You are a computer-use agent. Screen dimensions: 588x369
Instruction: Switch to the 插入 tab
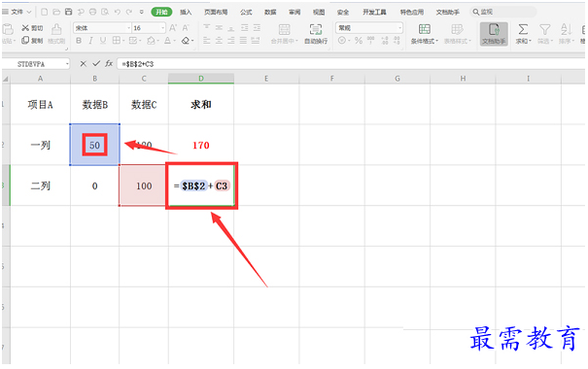pyautogui.click(x=186, y=12)
